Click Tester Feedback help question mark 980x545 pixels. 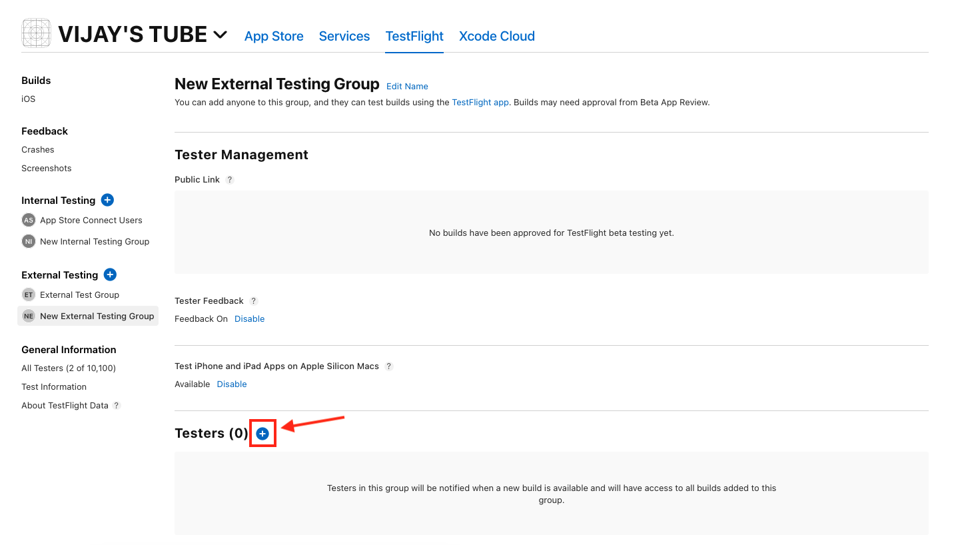(x=254, y=301)
